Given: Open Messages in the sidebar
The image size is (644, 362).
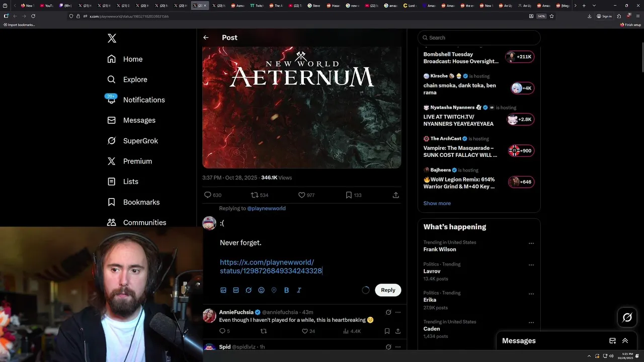Looking at the screenshot, I should 131,120.
